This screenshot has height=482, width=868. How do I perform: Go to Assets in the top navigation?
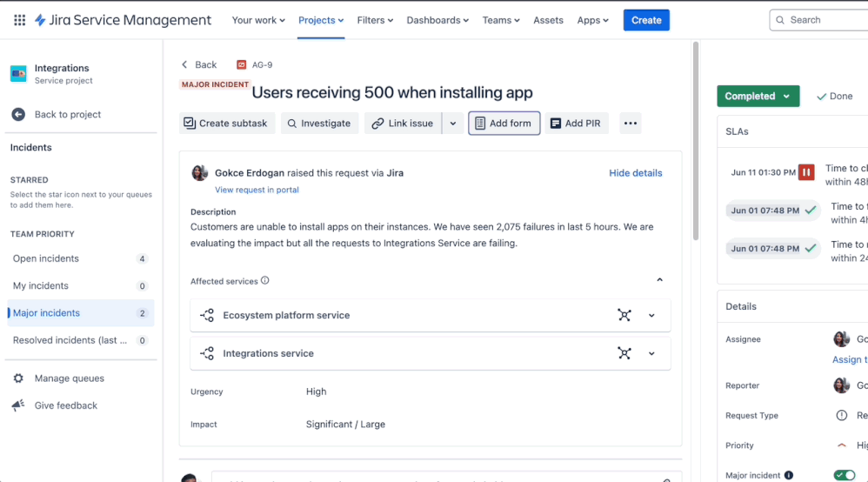click(x=548, y=20)
